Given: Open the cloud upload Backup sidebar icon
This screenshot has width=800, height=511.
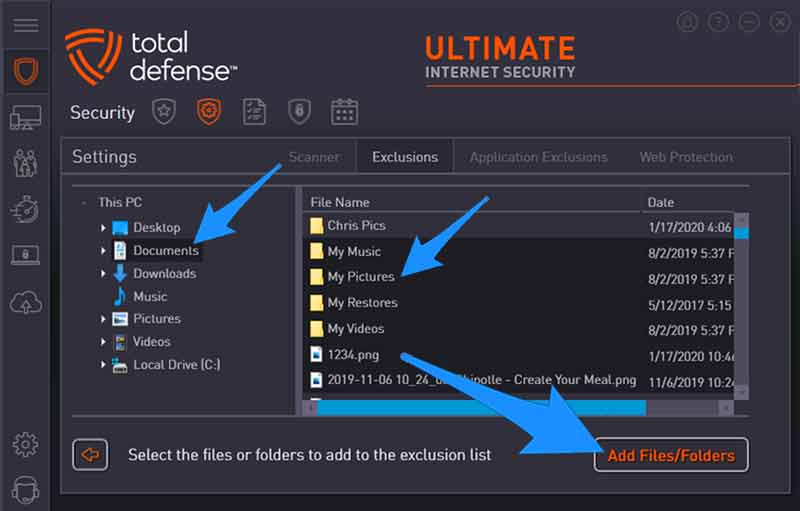Looking at the screenshot, I should tap(25, 300).
